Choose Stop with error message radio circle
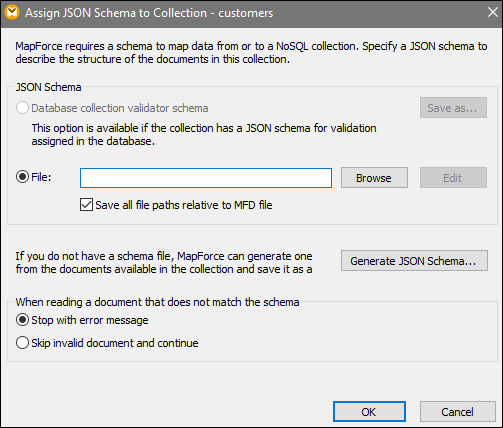Screen dimensions: 503x428 pyautogui.click(x=22, y=320)
